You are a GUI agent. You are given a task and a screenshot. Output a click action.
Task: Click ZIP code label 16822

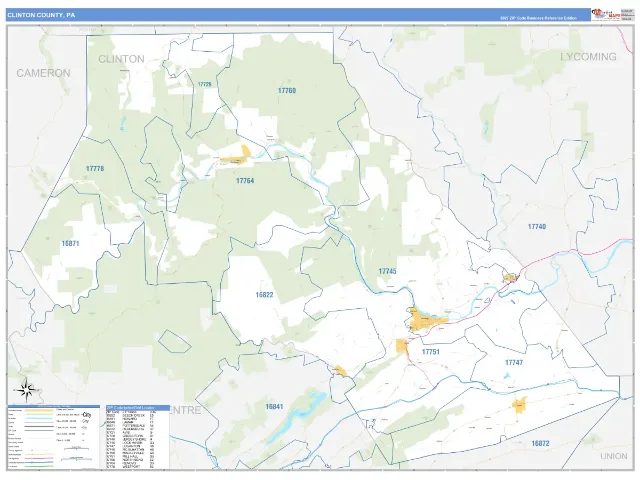pyautogui.click(x=264, y=295)
